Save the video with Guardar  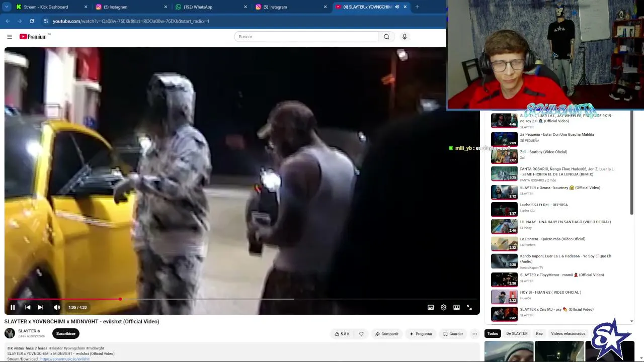coord(453,334)
